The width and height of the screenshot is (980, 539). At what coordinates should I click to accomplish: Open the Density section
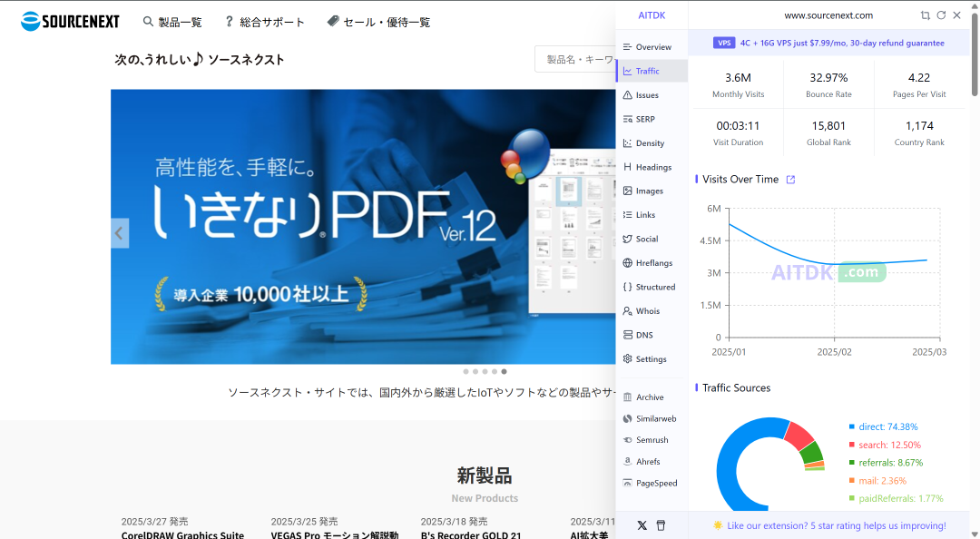(652, 143)
